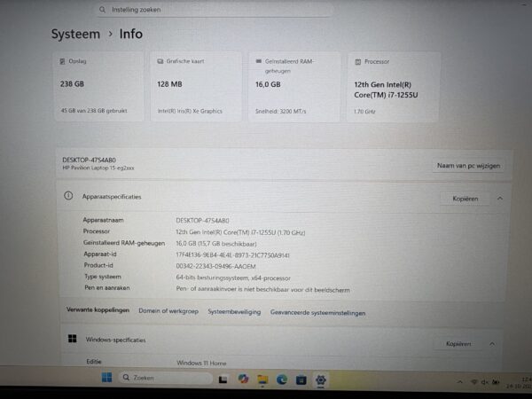Click the Windows logo icon beside Windows-specificaties
This screenshot has height=399, width=532.
tap(73, 339)
